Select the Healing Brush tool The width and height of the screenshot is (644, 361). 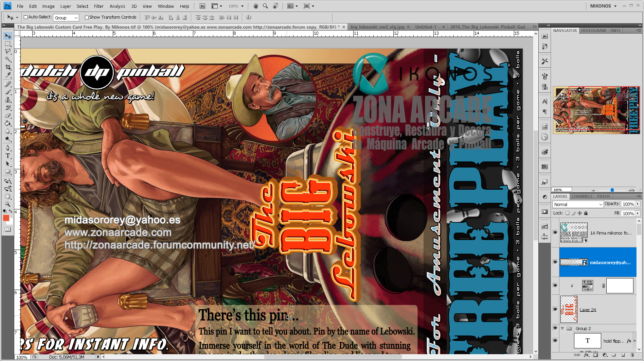[x=8, y=84]
